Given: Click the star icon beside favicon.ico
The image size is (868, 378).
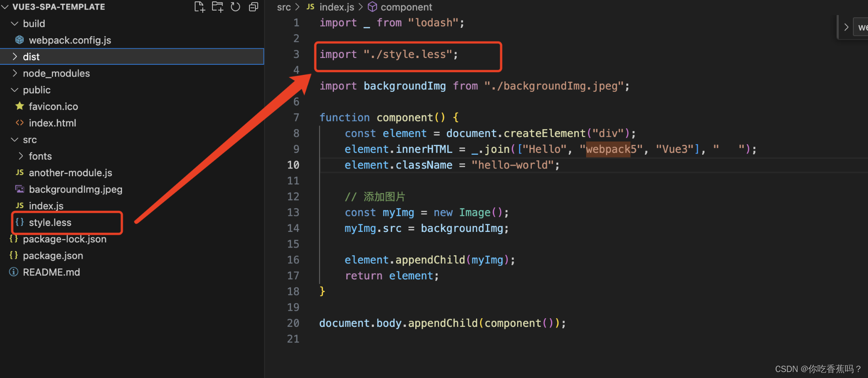Looking at the screenshot, I should 20,106.
